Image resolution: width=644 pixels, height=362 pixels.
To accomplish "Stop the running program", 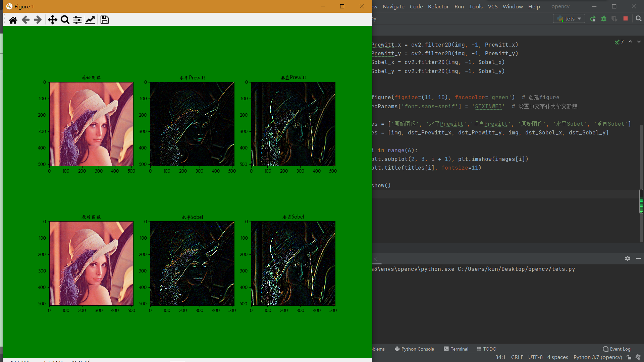I will tap(626, 19).
